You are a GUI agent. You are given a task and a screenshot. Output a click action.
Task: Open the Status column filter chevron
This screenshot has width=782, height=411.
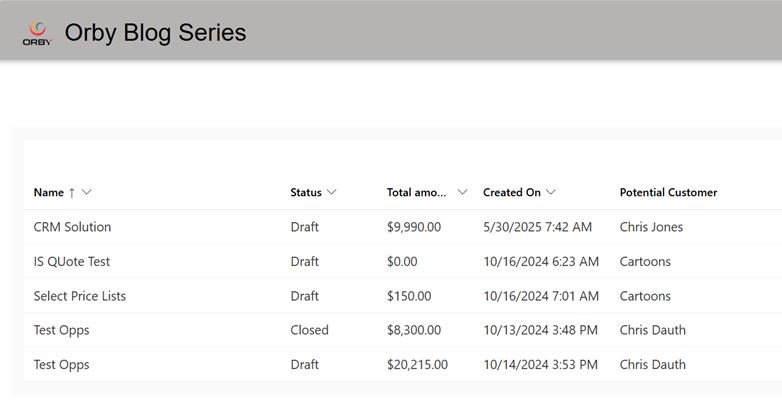coord(332,192)
